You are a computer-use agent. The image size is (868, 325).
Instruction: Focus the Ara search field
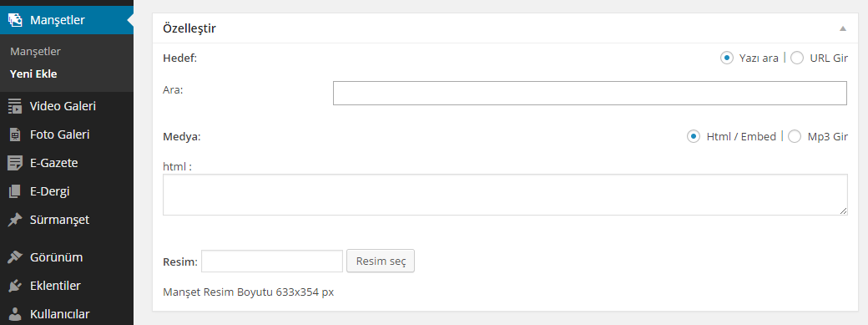589,94
